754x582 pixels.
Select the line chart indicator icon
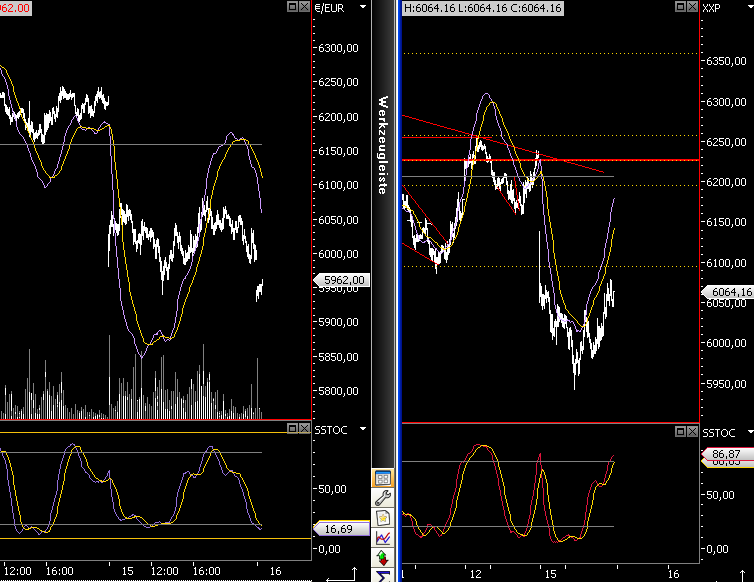[383, 538]
